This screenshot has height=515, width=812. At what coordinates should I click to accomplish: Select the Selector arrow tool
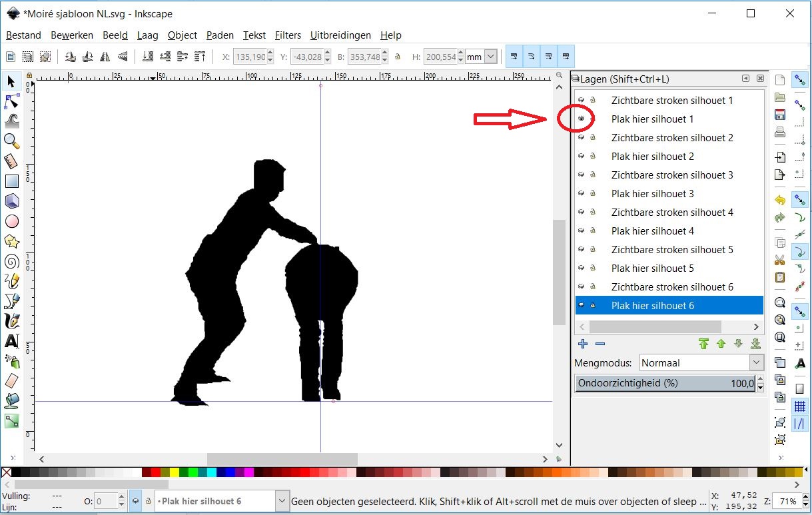tap(12, 81)
